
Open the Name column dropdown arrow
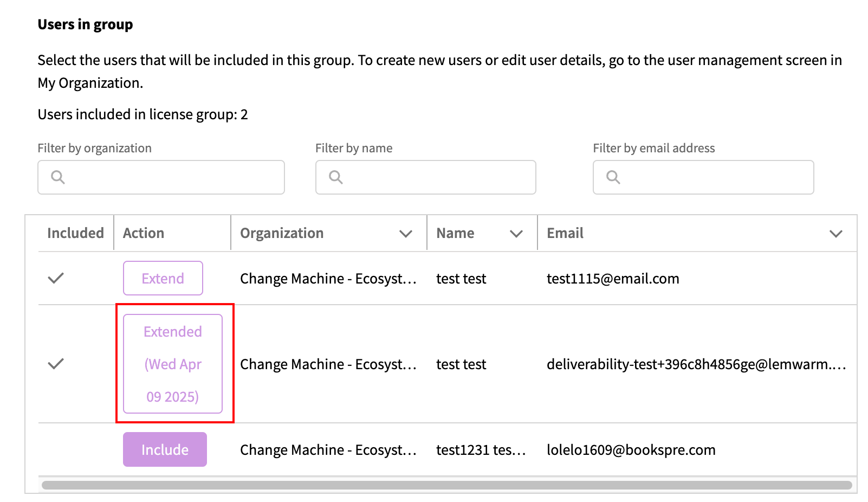coord(516,234)
